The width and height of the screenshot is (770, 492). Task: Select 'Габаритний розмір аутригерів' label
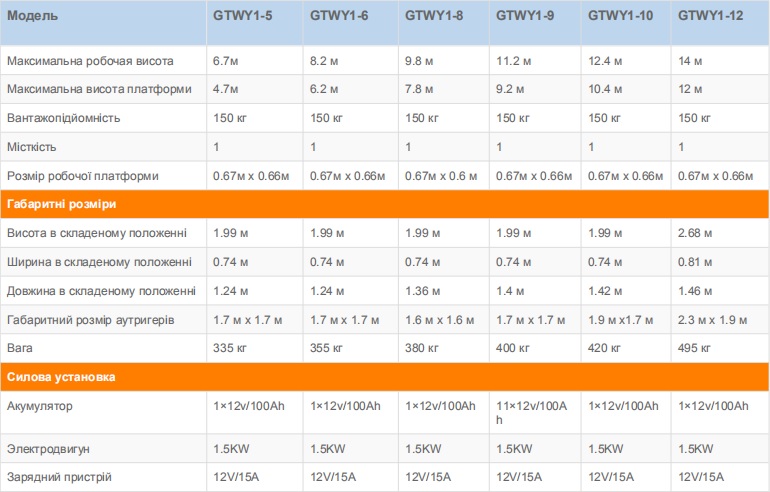point(90,320)
